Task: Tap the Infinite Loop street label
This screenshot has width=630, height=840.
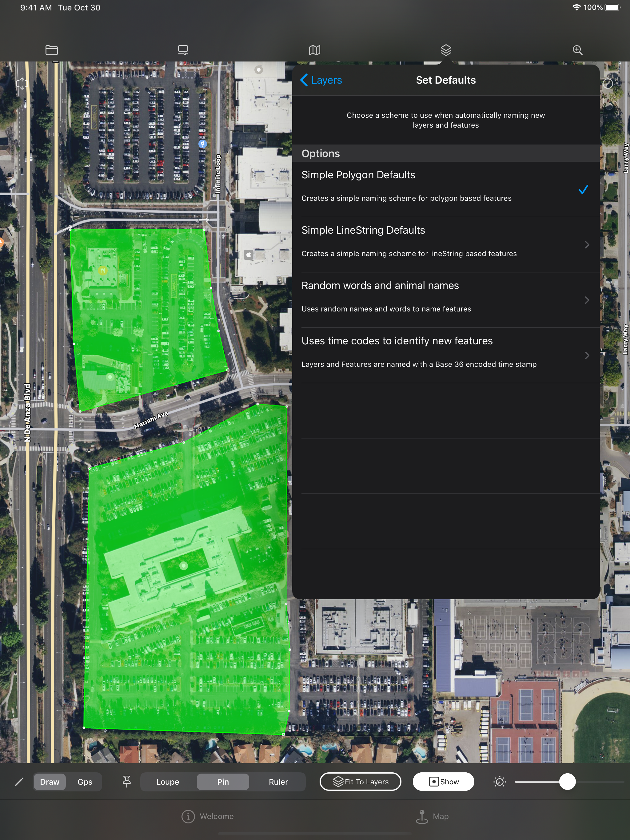Action: pyautogui.click(x=218, y=174)
